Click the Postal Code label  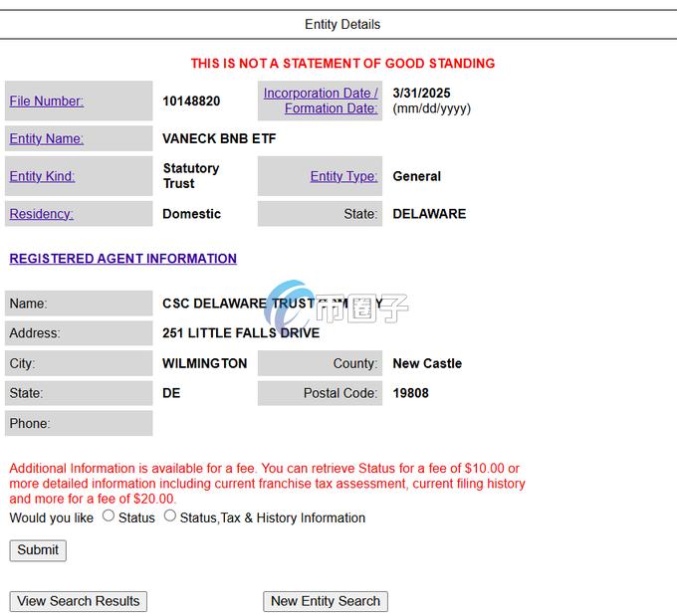[x=340, y=393]
